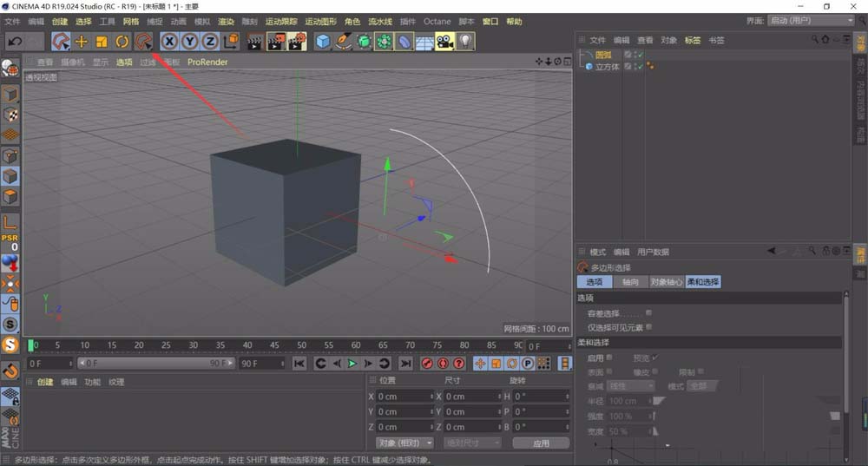Open the 绝对尺寸 size dropdown
Viewport: 868px width, 466px height.
472,443
